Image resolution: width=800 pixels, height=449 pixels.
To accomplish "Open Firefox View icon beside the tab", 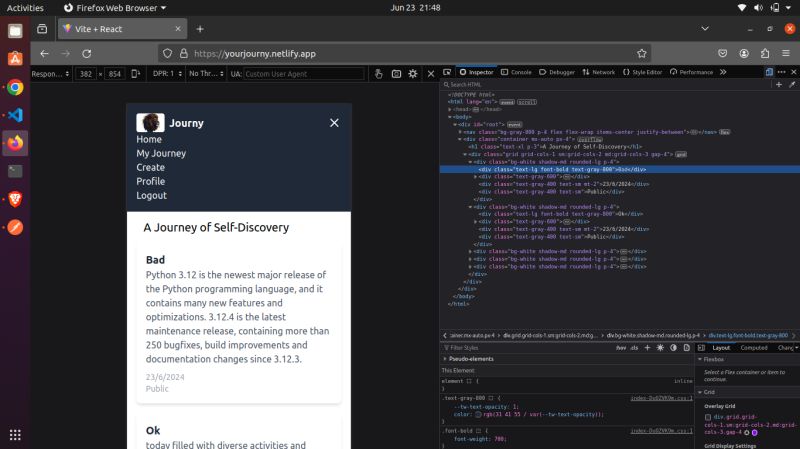I will tap(42, 29).
